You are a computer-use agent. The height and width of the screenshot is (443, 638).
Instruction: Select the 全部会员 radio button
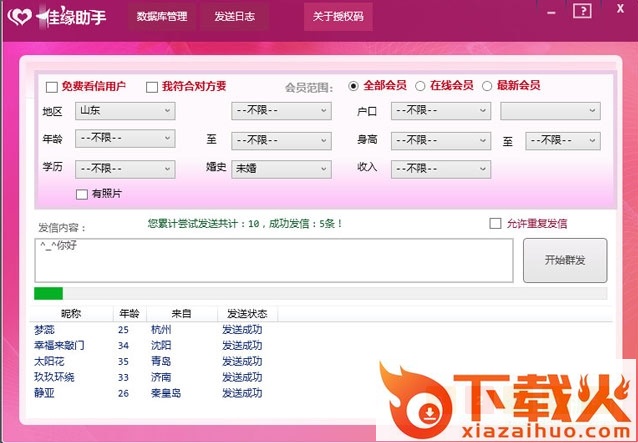[353, 86]
